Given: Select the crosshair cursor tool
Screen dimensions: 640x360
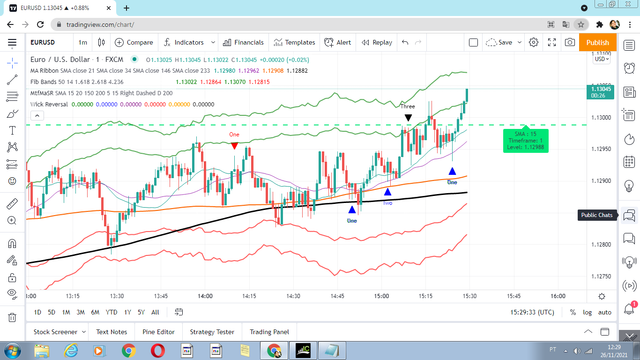Looking at the screenshot, I should [12, 63].
